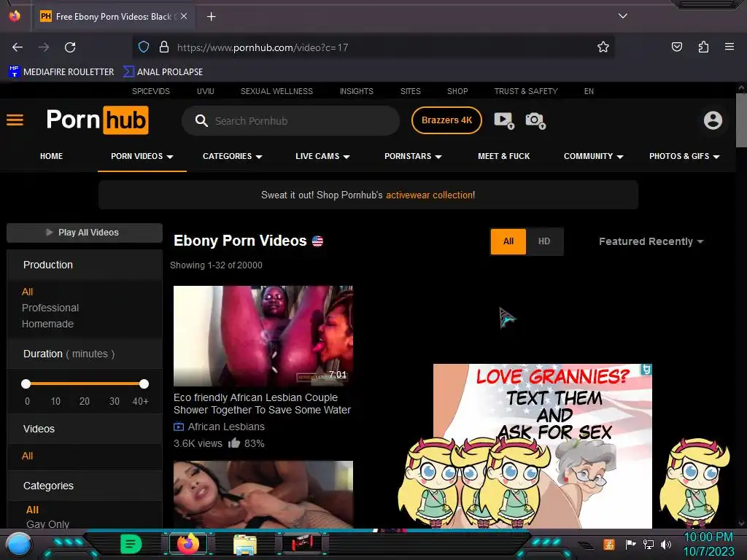
Task: Open the Featured Recently sort dropdown
Action: click(x=651, y=241)
